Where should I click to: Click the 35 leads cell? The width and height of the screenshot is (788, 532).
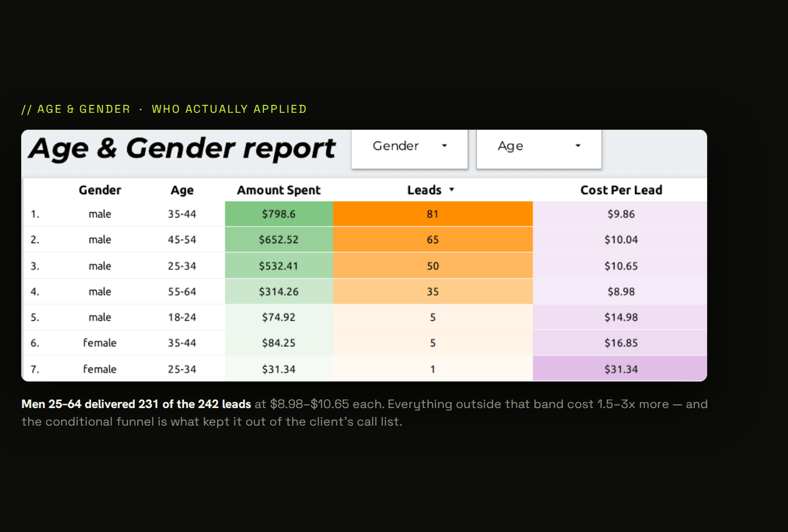pyautogui.click(x=433, y=292)
